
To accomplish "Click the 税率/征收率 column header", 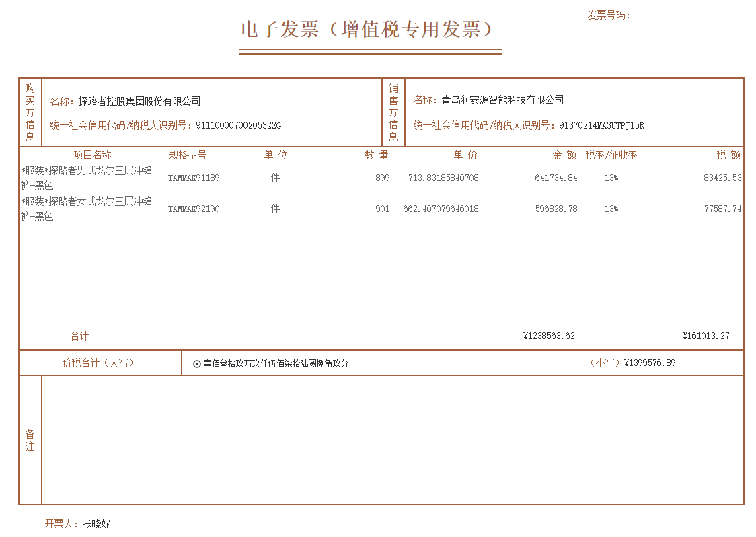I will click(x=611, y=155).
